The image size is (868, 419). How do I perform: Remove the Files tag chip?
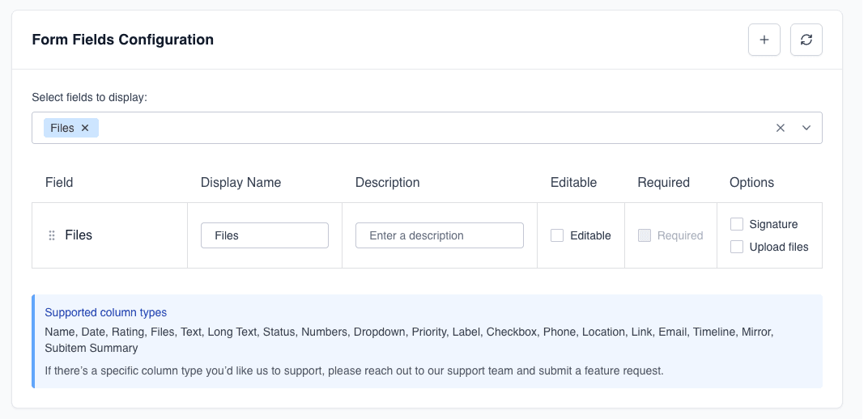(x=85, y=128)
